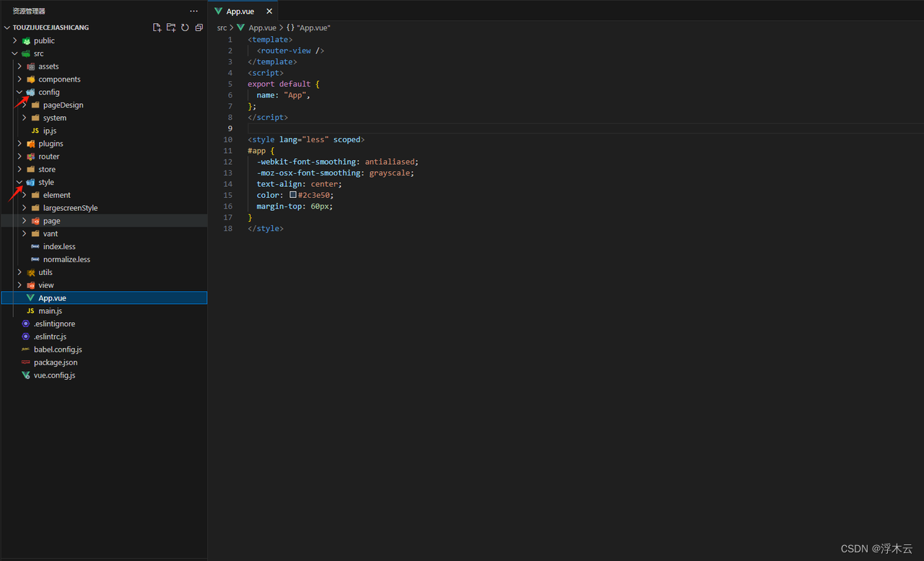Expand the system folder chevron

[x=24, y=118]
